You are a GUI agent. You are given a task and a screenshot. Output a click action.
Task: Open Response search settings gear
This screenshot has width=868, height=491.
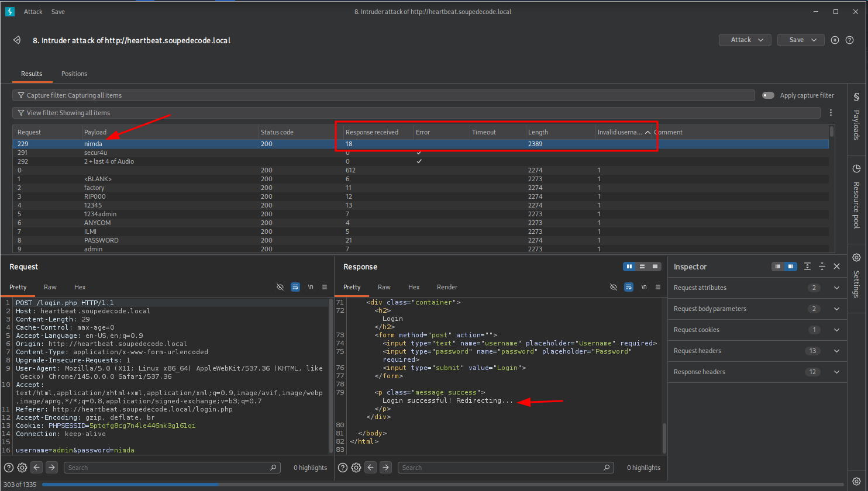356,468
